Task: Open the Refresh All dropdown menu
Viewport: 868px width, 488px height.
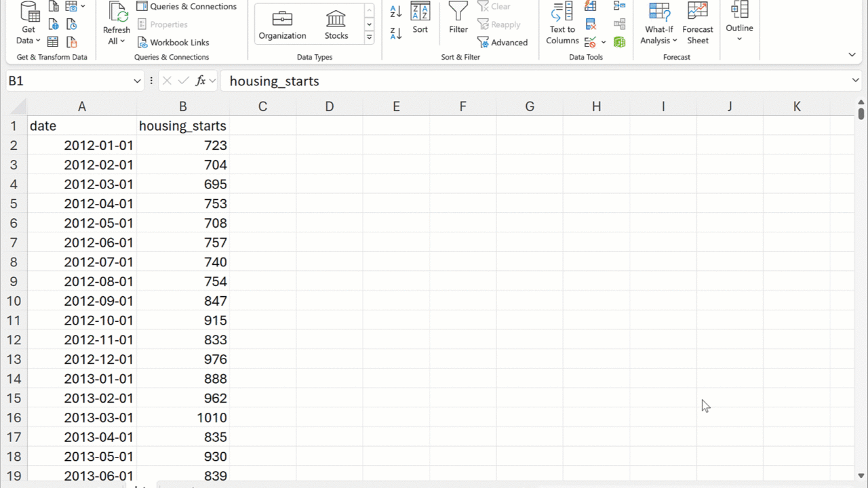Action: pyautogui.click(x=116, y=41)
